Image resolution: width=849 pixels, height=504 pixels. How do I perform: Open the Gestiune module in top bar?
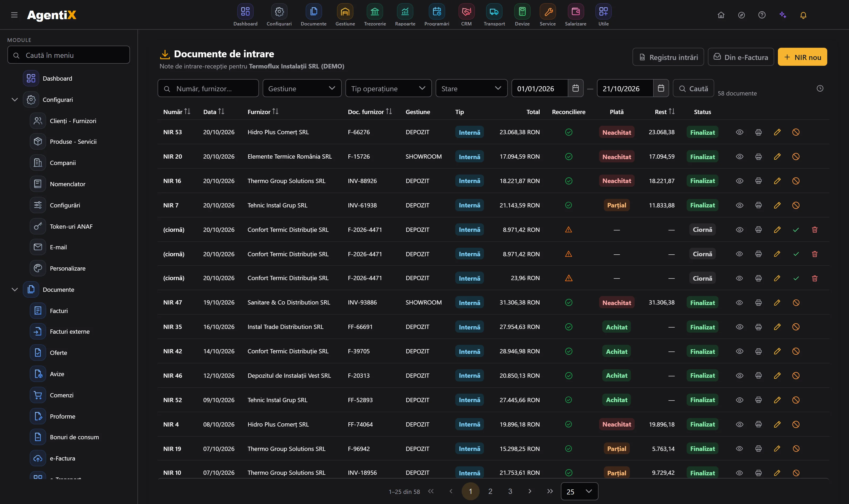click(x=345, y=15)
